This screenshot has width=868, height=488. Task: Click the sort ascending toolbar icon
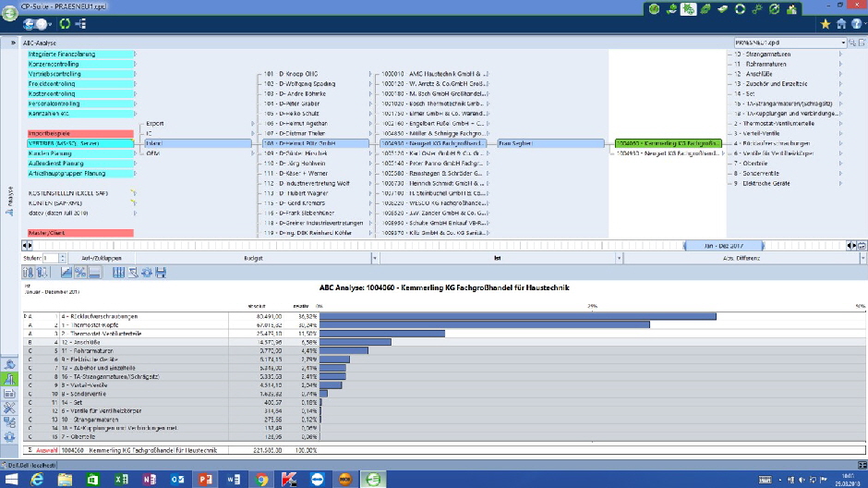click(29, 273)
